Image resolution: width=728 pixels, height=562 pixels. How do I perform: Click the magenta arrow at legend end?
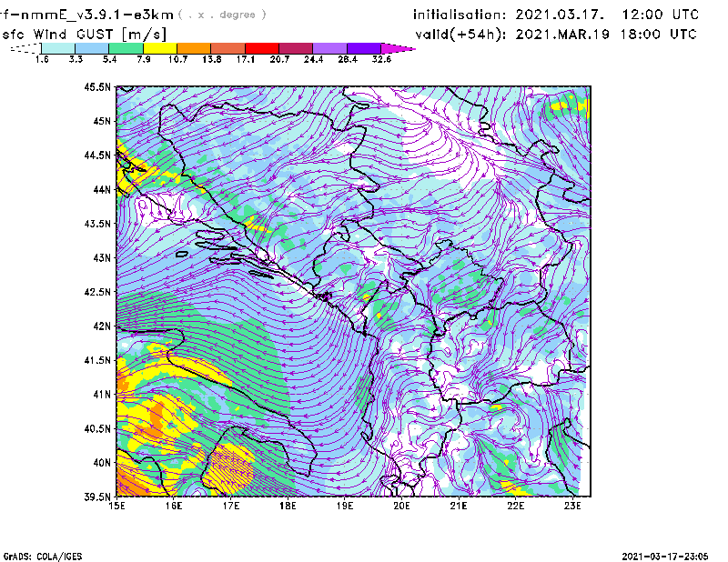pos(398,48)
